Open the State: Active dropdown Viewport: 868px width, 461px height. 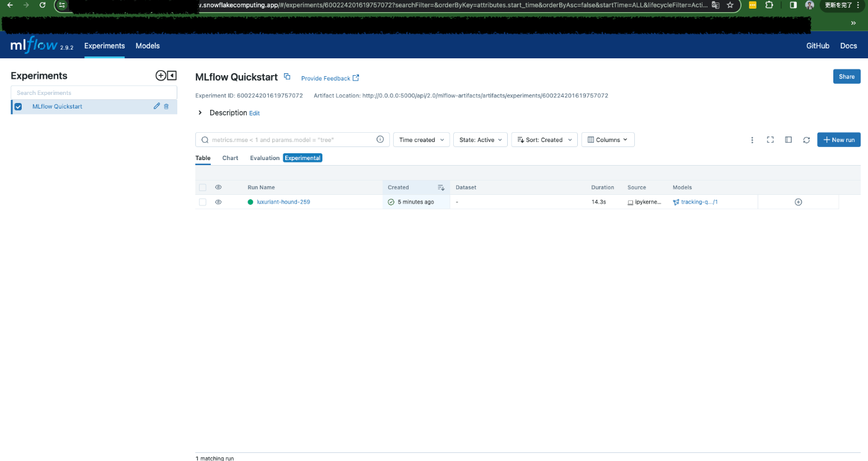pyautogui.click(x=480, y=140)
